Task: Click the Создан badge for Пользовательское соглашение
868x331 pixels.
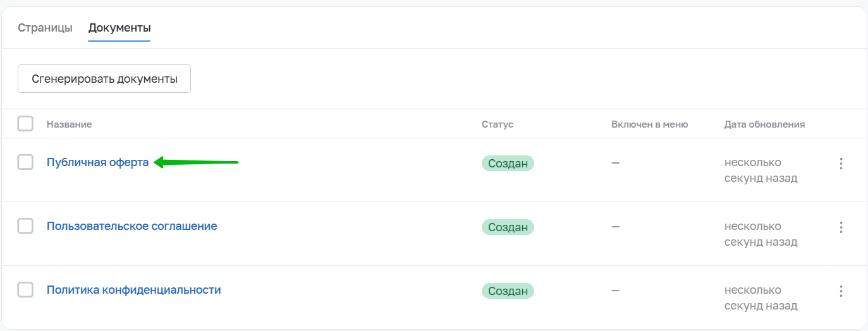Action: (508, 227)
